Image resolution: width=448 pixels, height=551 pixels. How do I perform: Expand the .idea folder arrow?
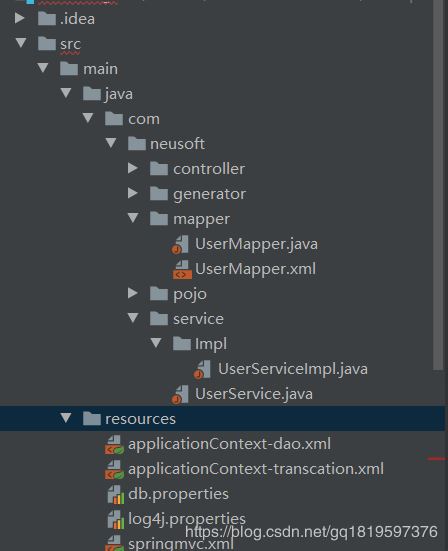tap(19, 18)
